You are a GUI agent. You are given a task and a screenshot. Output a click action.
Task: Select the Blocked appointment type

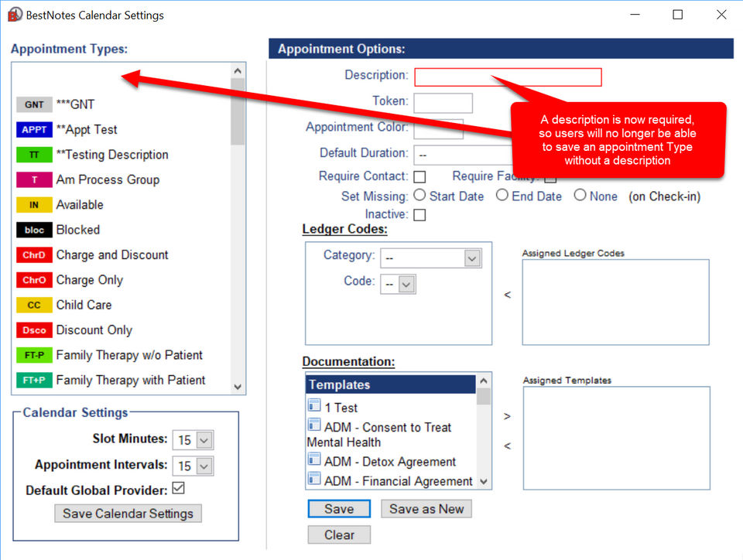78,230
